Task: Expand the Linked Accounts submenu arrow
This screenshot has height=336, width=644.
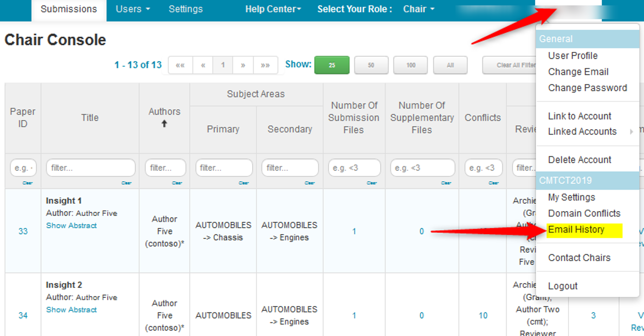Action: (631, 131)
